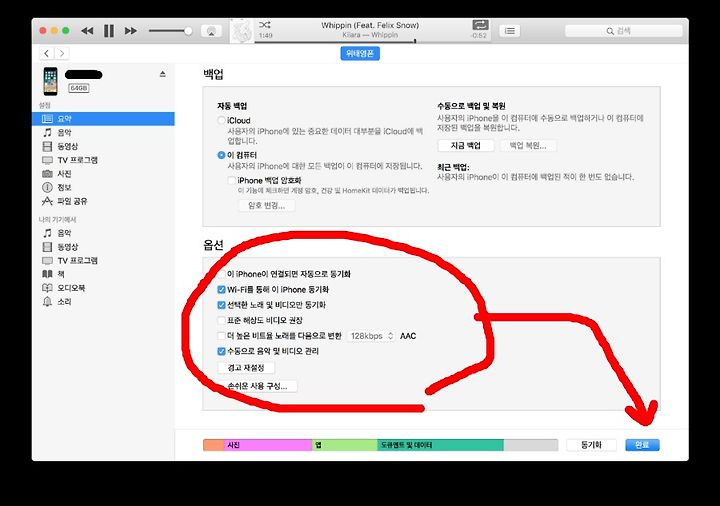Image resolution: width=720 pixels, height=506 pixels.
Task: Click the 동기화 button
Action: tap(591, 445)
